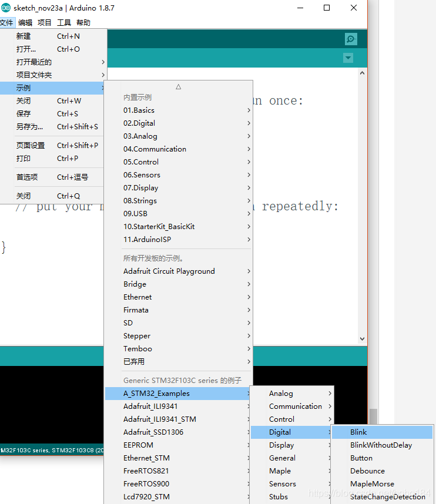436x504 pixels.
Task: Open the 工具 menu in menu bar
Action: [64, 23]
